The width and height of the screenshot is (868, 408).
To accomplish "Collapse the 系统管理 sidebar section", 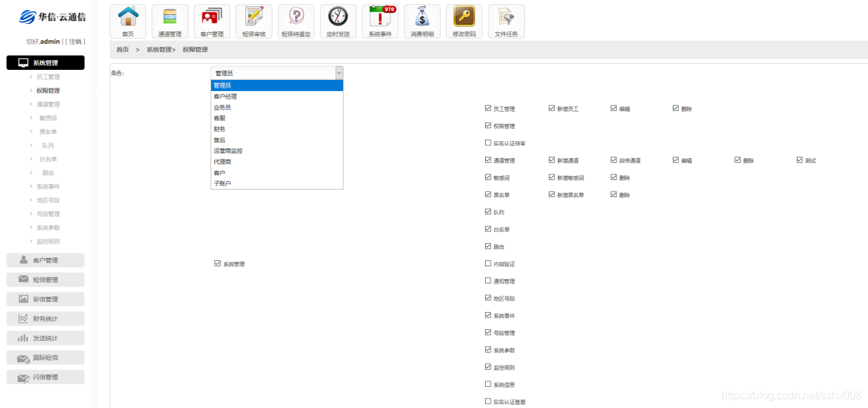I will pyautogui.click(x=45, y=63).
